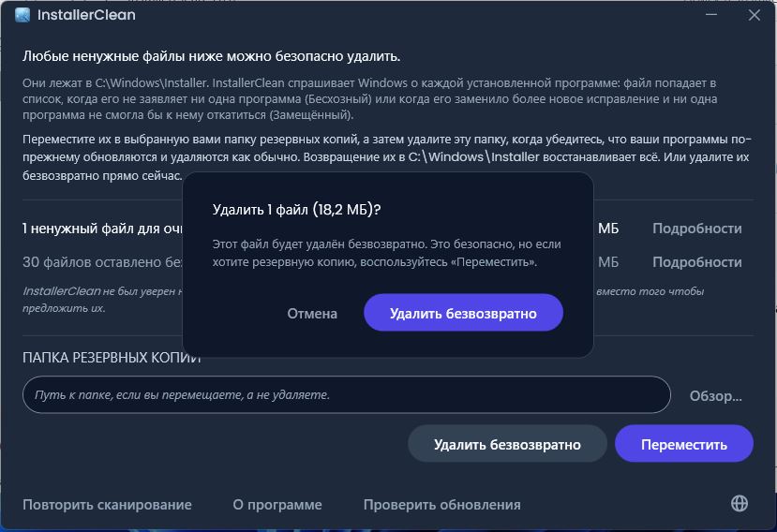
Task: Open language selector globe icon
Action: coord(740,504)
